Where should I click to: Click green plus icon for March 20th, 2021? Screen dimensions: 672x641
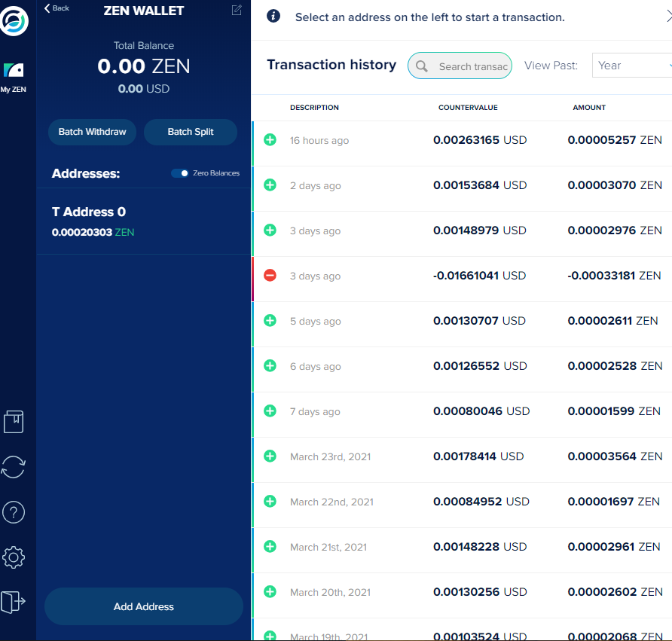pos(270,592)
